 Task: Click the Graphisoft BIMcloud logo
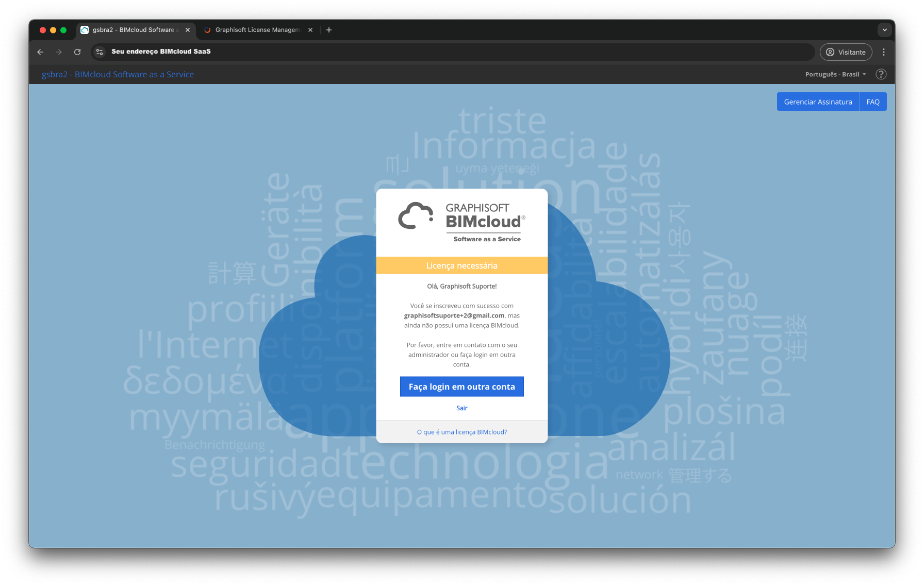pyautogui.click(x=462, y=222)
